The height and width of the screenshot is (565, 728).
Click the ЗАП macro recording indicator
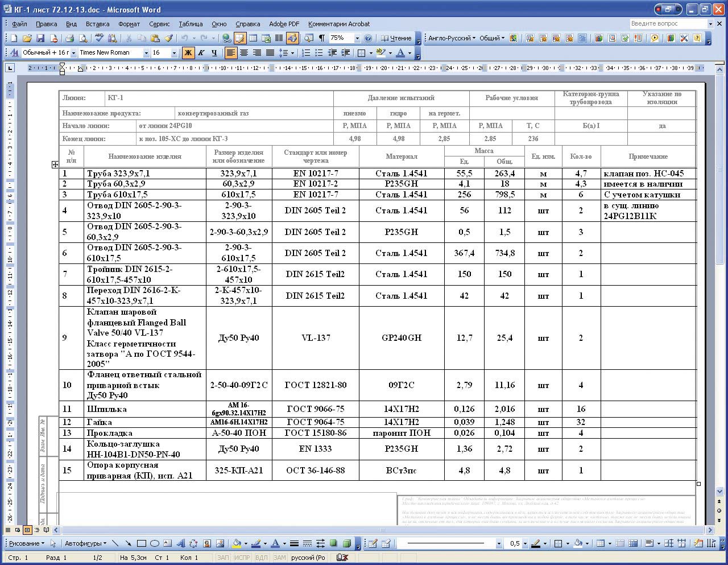click(223, 558)
